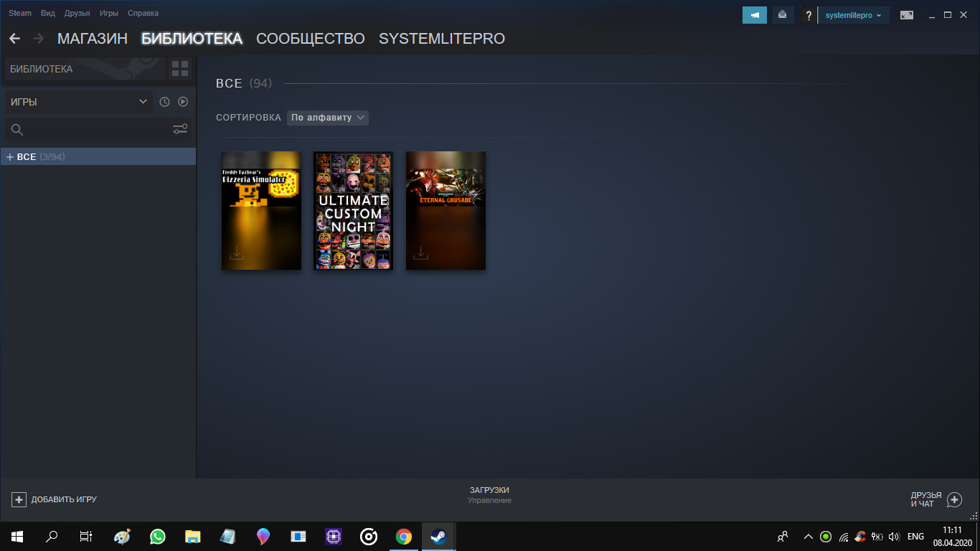This screenshot has height=551, width=980.
Task: Go to the МАГАЗИН tab
Action: click(93, 39)
